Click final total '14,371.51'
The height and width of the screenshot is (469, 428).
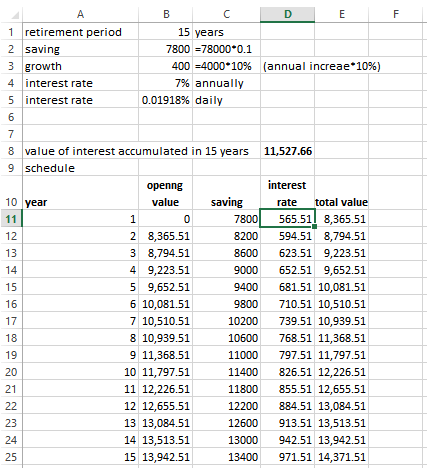[x=342, y=457]
